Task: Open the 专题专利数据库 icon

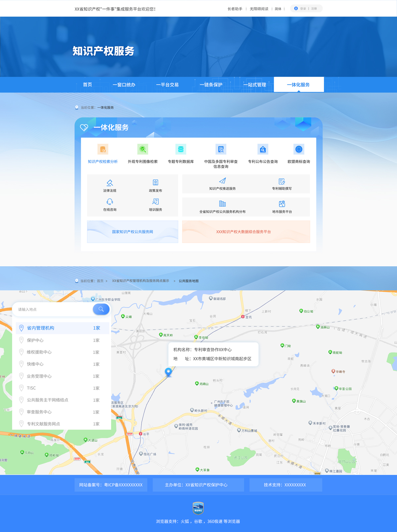Action: coord(181,149)
